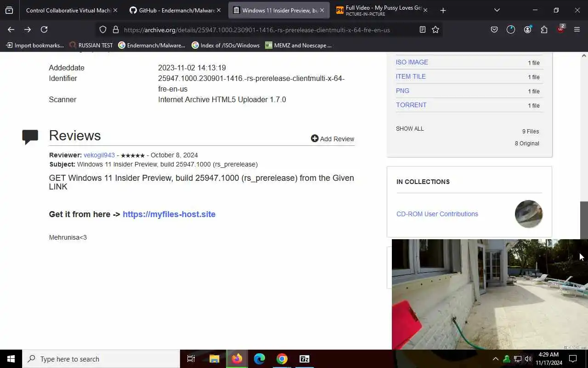Click the Type here to search box
588x368 pixels.
click(101, 359)
